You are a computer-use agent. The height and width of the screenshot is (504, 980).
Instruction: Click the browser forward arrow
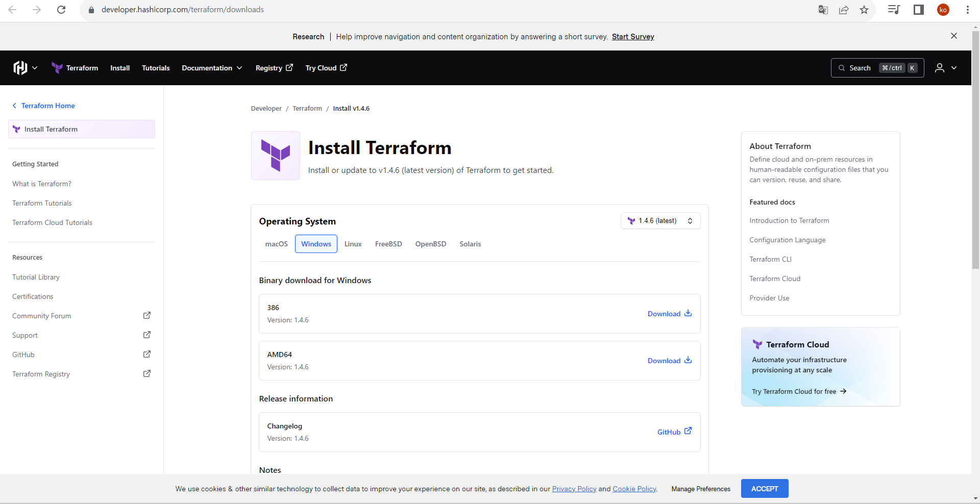[x=37, y=10]
